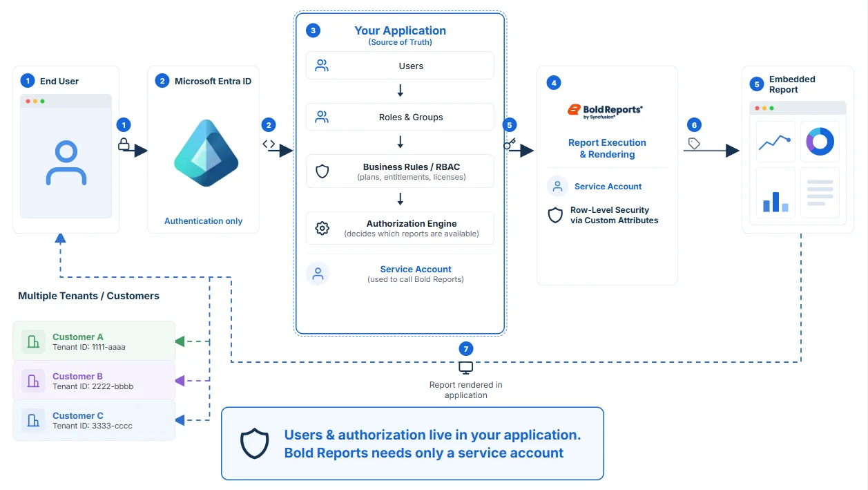The width and height of the screenshot is (868, 490).
Task: Click the Customer B building icon
Action: [32, 381]
